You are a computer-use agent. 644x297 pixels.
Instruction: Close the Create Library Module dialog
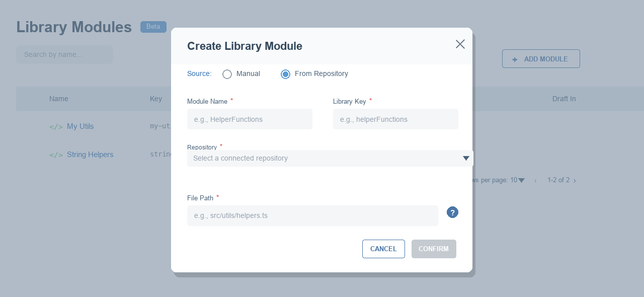click(460, 44)
